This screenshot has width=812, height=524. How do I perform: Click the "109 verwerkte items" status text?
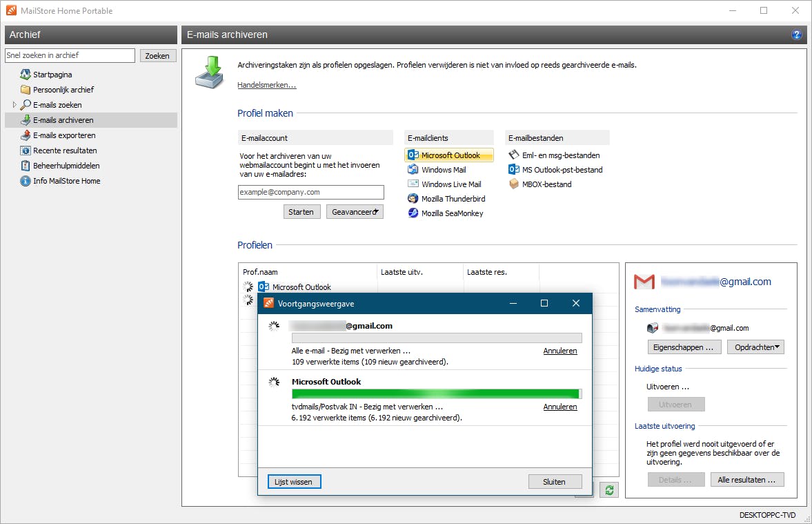370,362
